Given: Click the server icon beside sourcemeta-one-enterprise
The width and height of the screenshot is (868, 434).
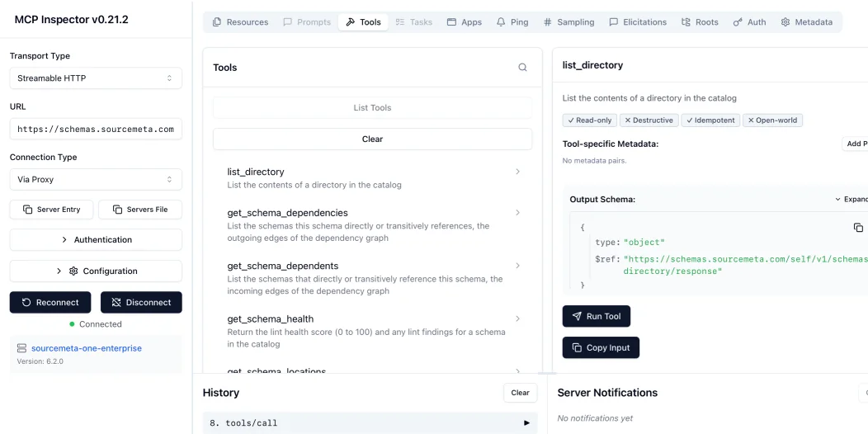Looking at the screenshot, I should pyautogui.click(x=21, y=348).
